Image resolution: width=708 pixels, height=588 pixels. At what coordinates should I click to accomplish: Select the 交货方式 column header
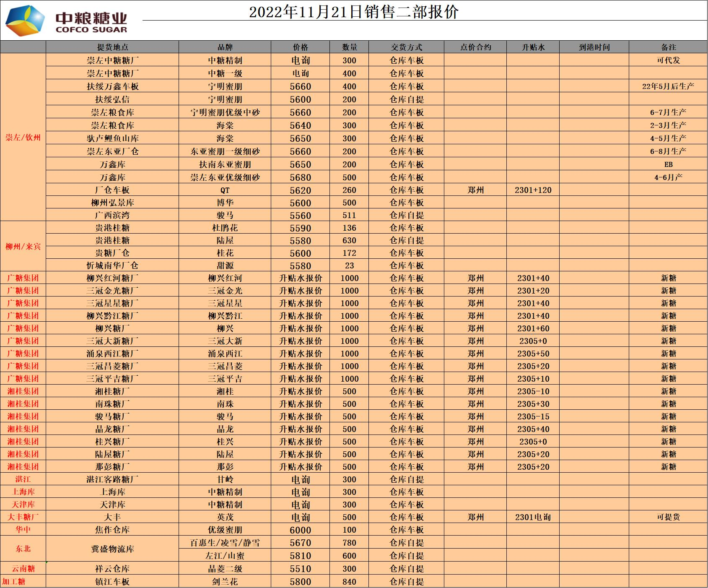(406, 47)
